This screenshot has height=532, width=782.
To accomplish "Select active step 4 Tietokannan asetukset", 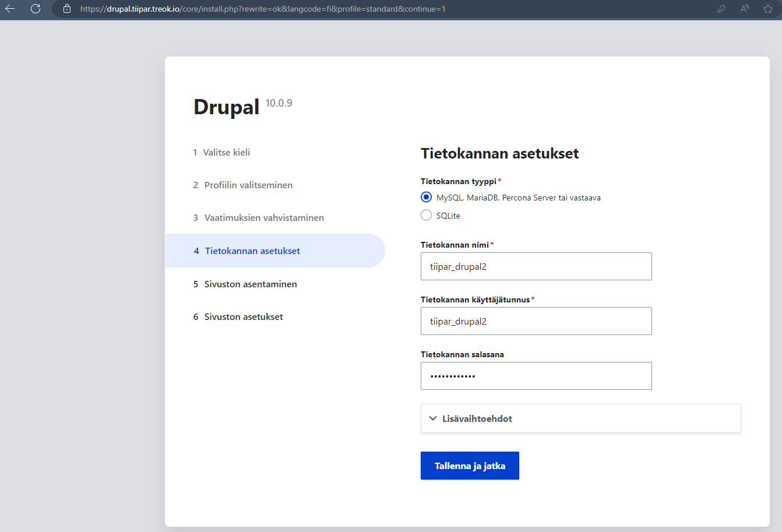I will [x=275, y=251].
